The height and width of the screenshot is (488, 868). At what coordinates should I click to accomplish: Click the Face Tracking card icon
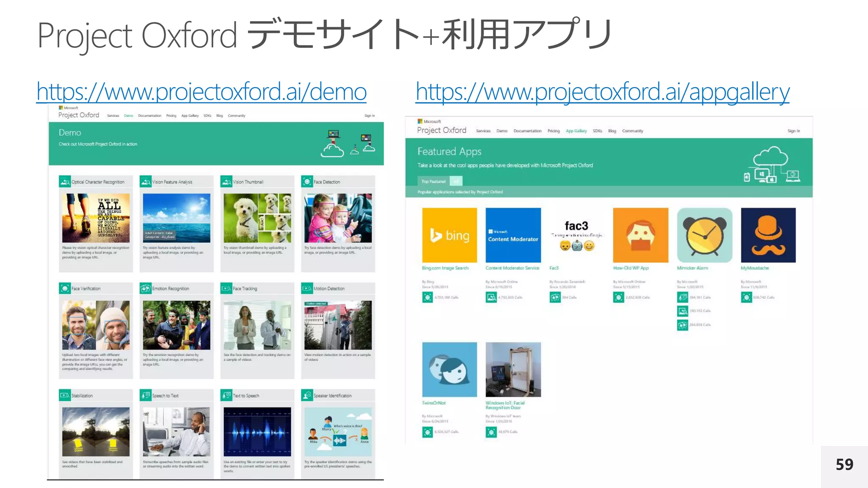[226, 288]
